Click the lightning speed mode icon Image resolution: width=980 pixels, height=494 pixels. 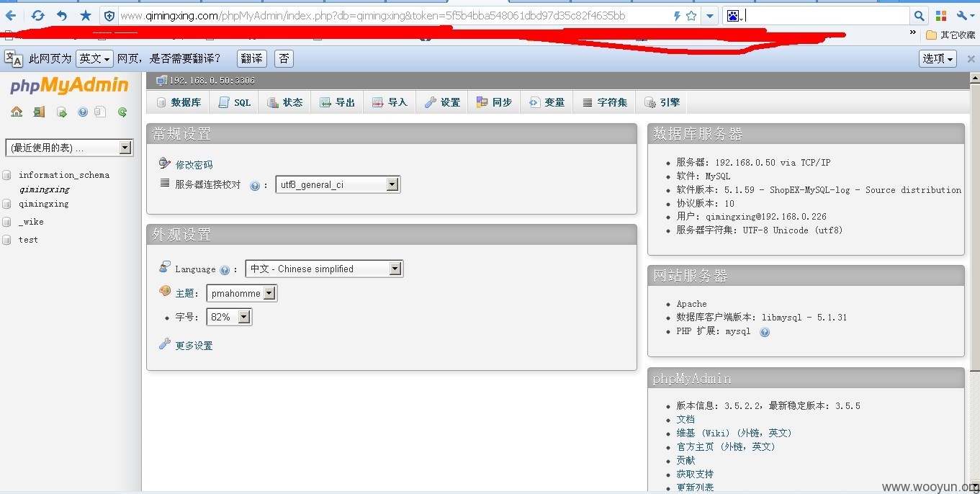point(677,16)
